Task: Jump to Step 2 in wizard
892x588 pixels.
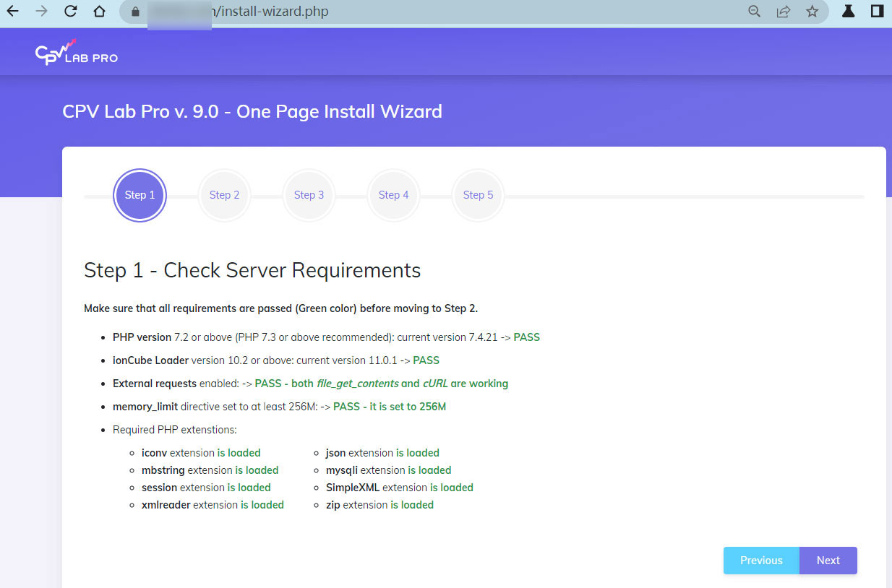Action: pos(224,195)
